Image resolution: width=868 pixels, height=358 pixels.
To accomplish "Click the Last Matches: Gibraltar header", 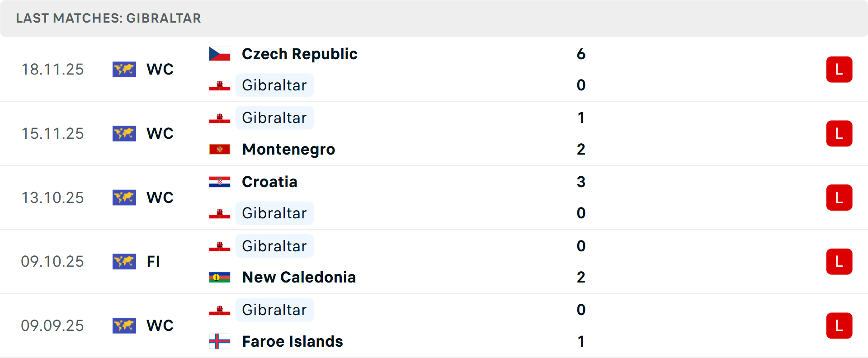I will click(108, 18).
